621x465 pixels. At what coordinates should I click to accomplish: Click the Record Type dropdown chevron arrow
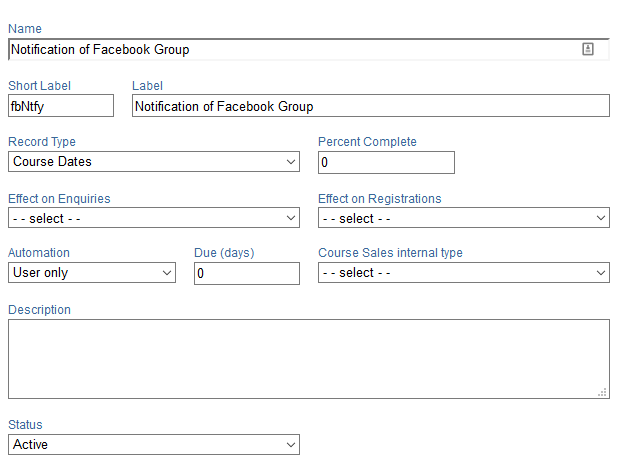[x=291, y=162]
